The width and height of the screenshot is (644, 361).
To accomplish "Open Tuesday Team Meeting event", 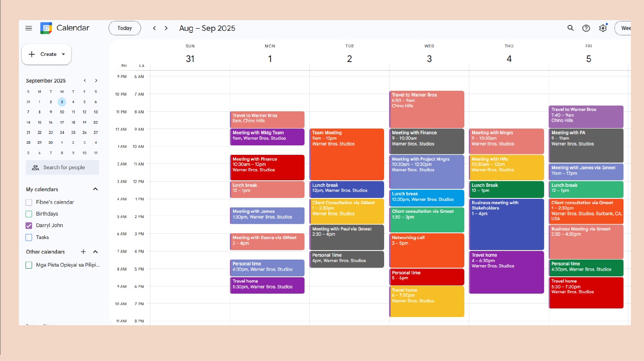I will pyautogui.click(x=347, y=154).
